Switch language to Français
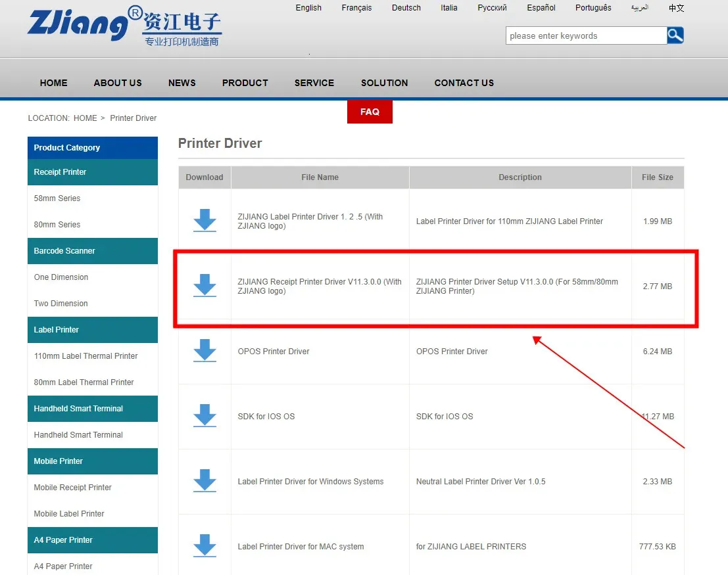Image resolution: width=728 pixels, height=575 pixels. point(356,8)
